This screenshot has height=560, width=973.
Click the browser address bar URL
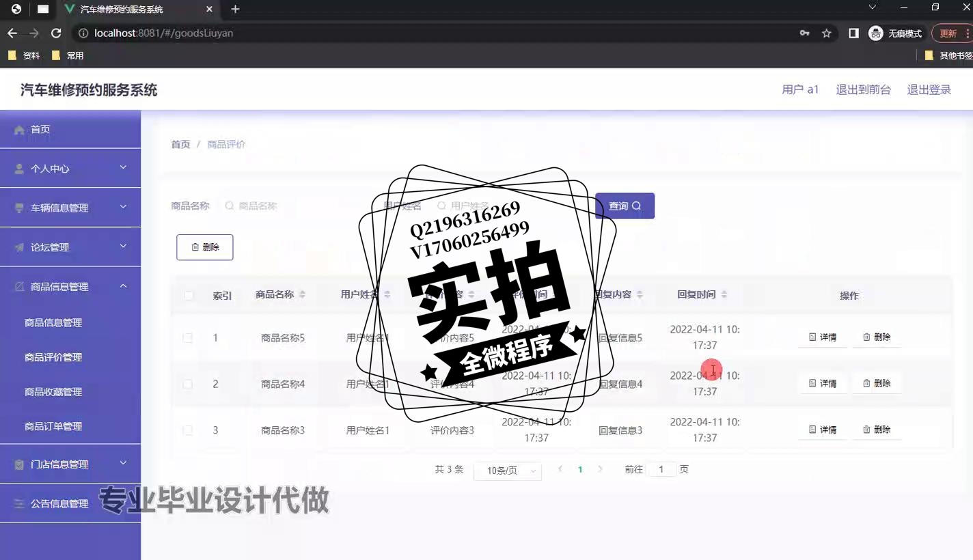point(164,33)
